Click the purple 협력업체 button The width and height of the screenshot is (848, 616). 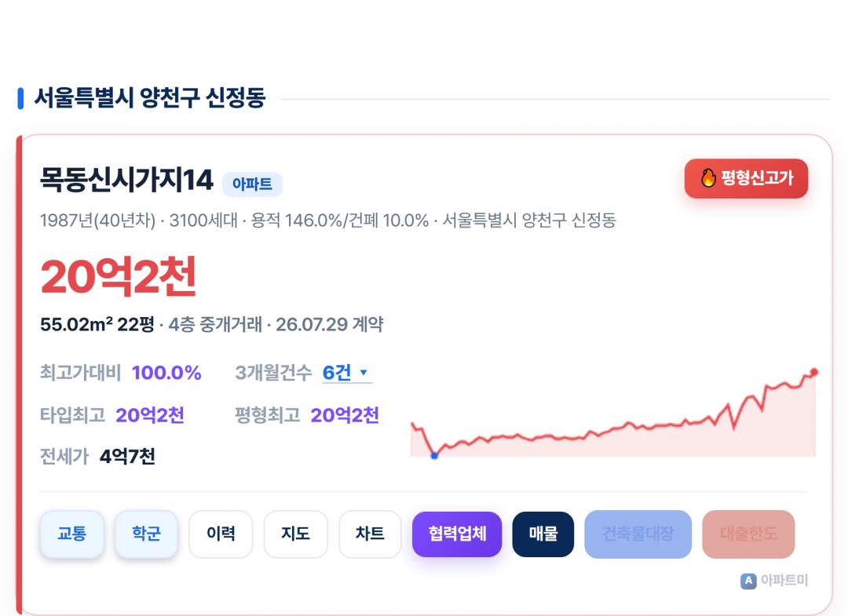[x=457, y=534]
